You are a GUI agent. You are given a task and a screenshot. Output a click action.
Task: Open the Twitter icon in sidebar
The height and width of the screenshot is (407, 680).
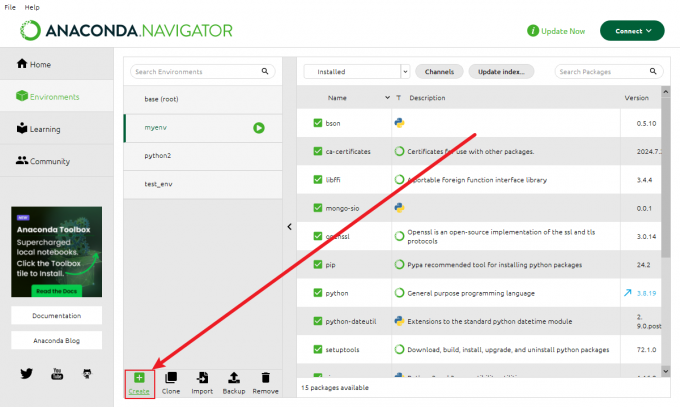(26, 373)
